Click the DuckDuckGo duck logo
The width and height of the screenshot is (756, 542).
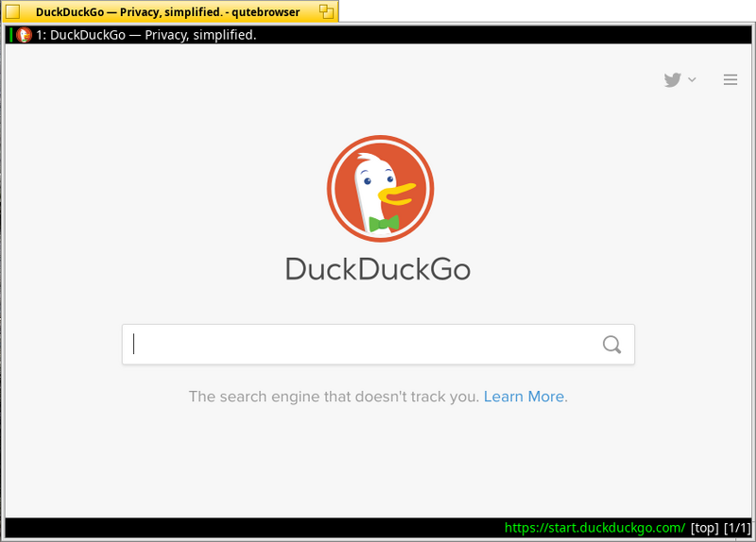[381, 188]
